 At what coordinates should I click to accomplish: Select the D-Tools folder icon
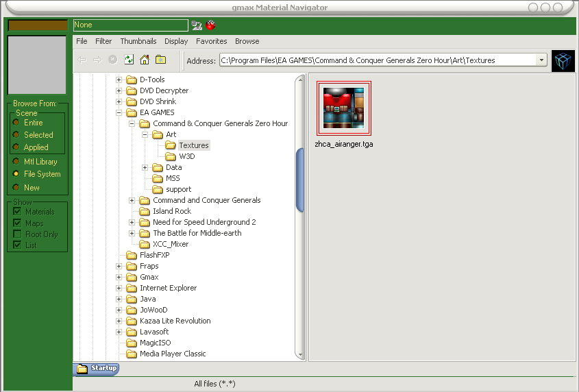(x=132, y=79)
